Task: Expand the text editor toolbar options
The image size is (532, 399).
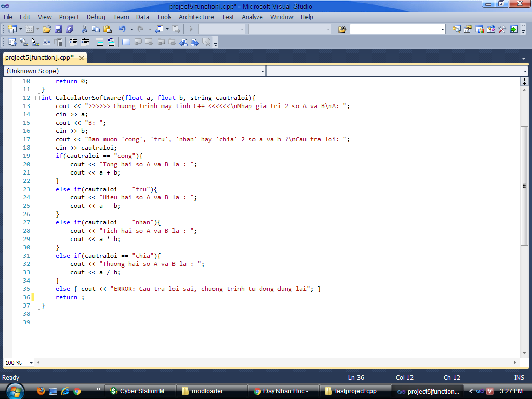Action: [x=216, y=43]
